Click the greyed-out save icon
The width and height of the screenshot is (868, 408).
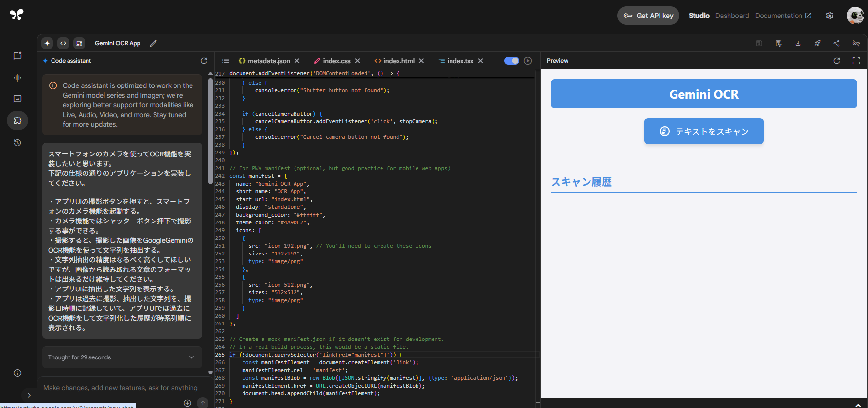click(759, 43)
